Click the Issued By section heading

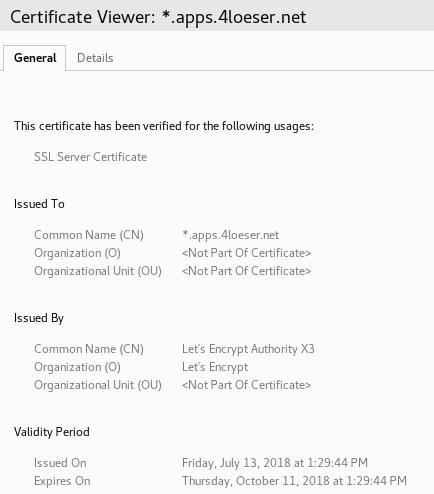click(39, 318)
